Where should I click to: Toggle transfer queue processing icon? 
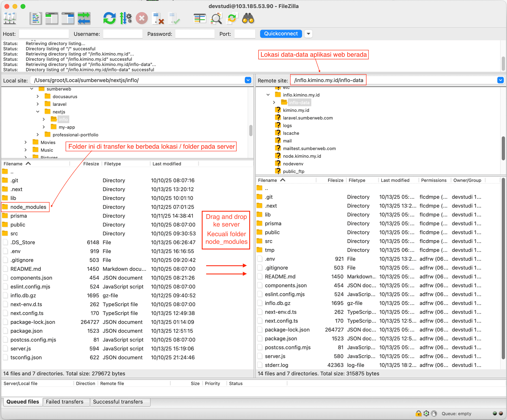(x=126, y=18)
